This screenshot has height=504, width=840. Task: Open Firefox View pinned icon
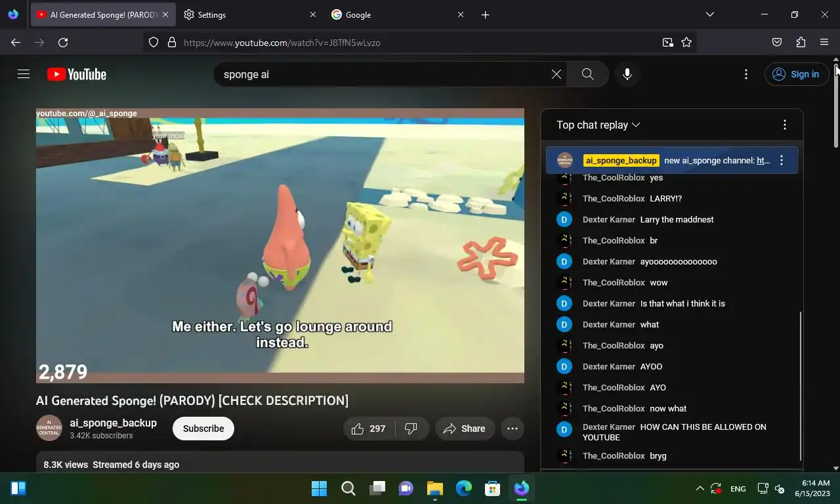click(x=13, y=14)
